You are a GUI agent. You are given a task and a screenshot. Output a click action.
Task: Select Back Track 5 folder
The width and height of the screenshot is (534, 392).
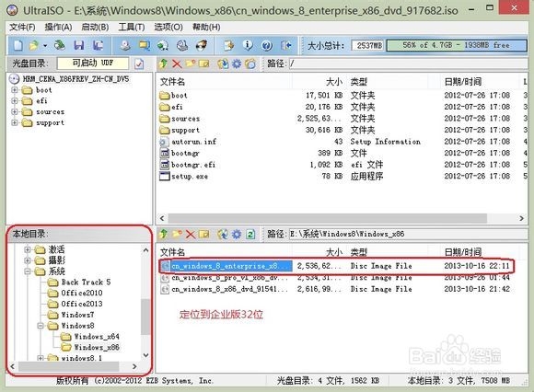tap(86, 282)
